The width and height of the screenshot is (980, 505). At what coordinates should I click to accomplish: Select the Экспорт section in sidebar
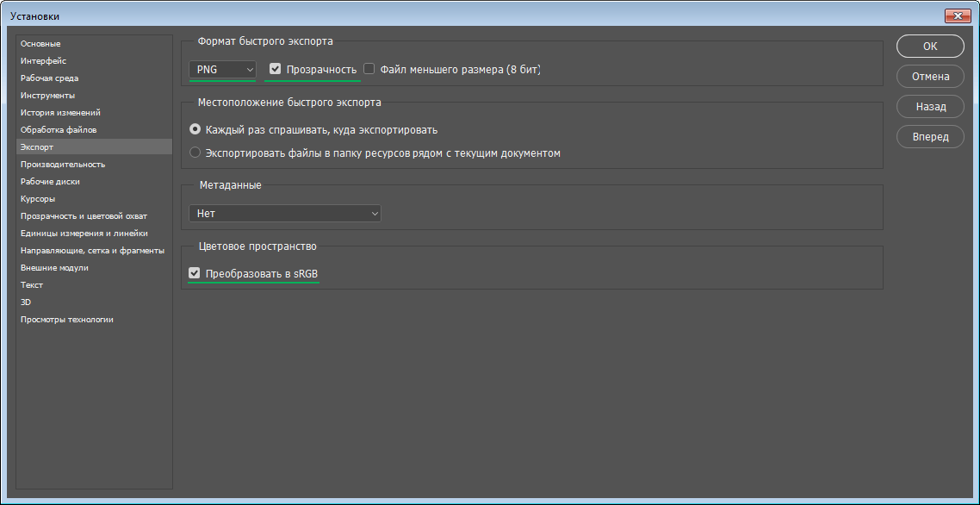coord(95,147)
